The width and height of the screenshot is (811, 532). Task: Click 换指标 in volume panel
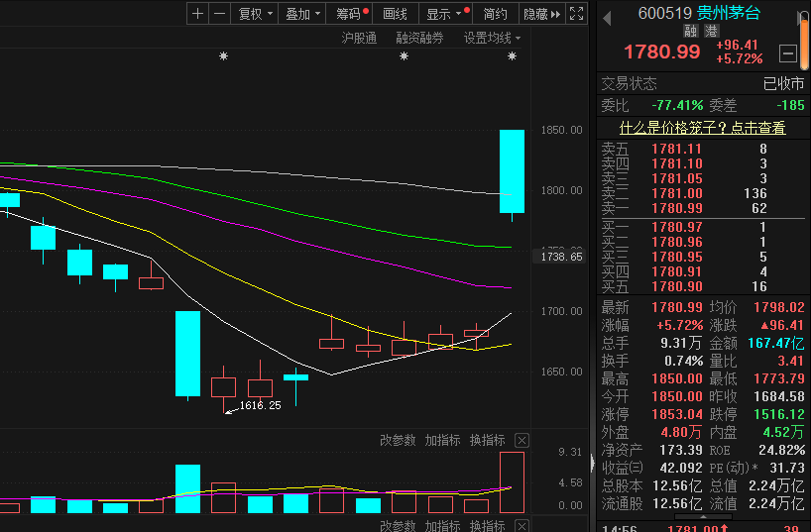pyautogui.click(x=487, y=440)
